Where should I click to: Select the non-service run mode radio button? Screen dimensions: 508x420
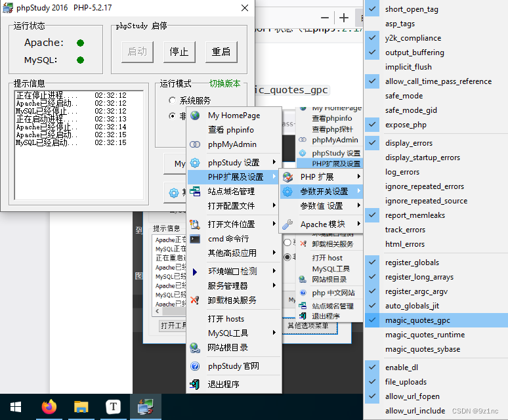point(173,115)
